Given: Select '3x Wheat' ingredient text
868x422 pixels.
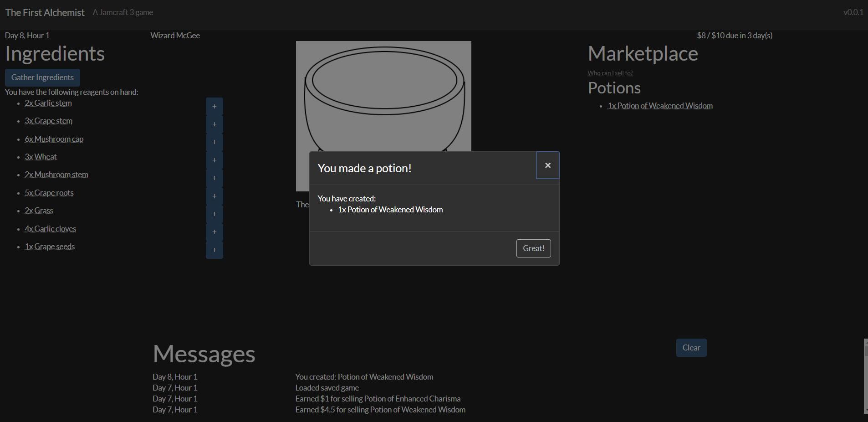Looking at the screenshot, I should (41, 157).
